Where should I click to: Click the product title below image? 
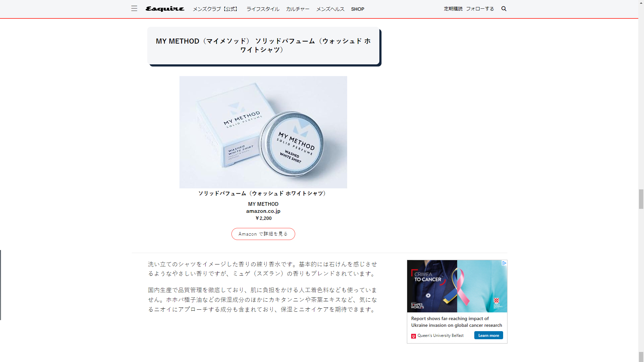263,193
